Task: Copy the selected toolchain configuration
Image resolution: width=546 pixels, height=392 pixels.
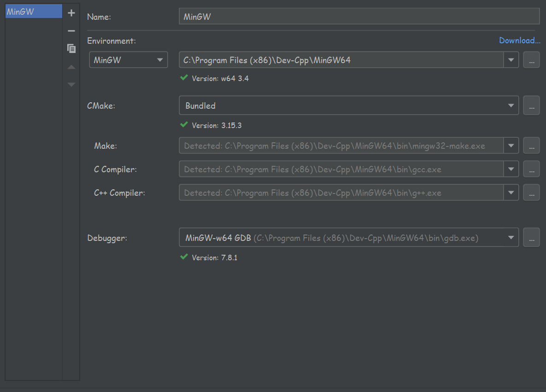Action: (71, 48)
